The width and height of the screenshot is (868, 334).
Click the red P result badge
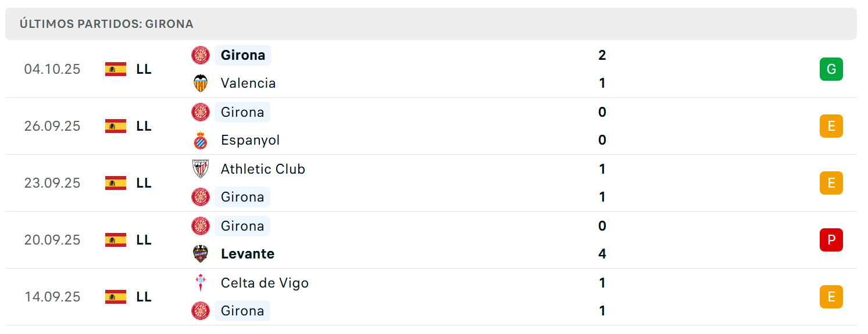click(x=831, y=240)
